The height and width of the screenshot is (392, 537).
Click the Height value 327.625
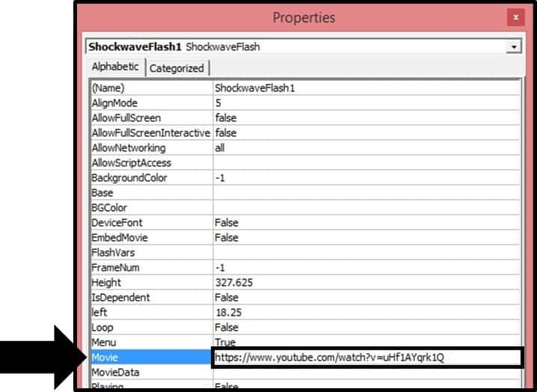[366, 283]
